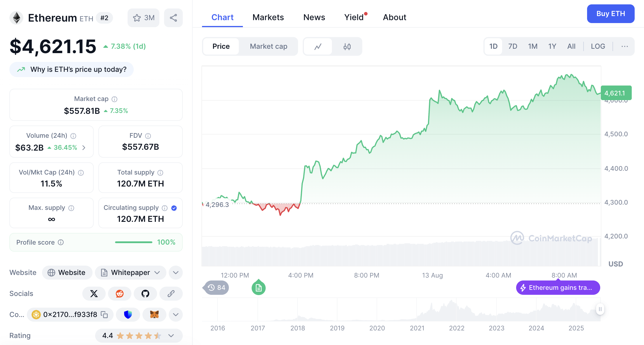Viewport: 644px width, 345px height.
Task: Click the Total supply info icon
Action: coord(160,173)
